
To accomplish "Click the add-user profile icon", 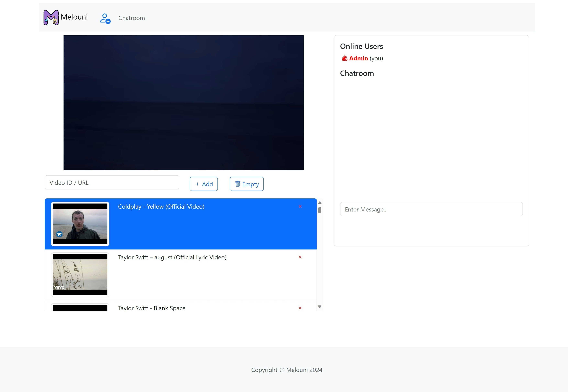I will pos(105,18).
